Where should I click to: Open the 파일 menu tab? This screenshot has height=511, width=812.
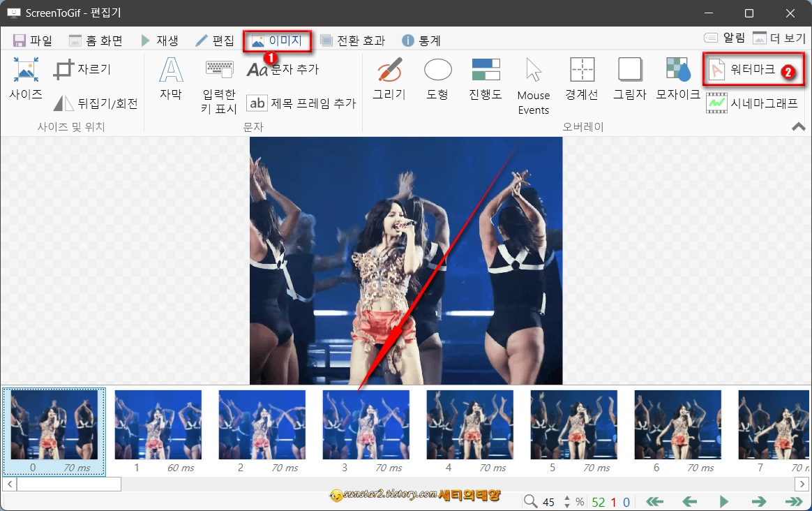click(x=33, y=40)
